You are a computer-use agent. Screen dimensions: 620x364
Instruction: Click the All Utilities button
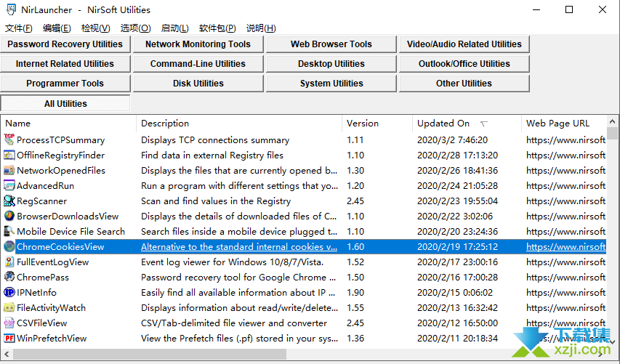pos(65,104)
